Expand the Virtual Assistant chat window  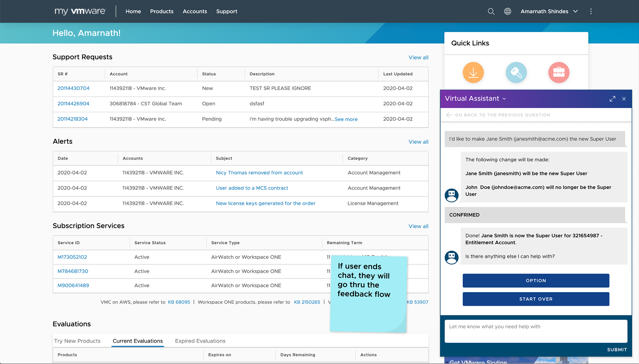coord(612,99)
